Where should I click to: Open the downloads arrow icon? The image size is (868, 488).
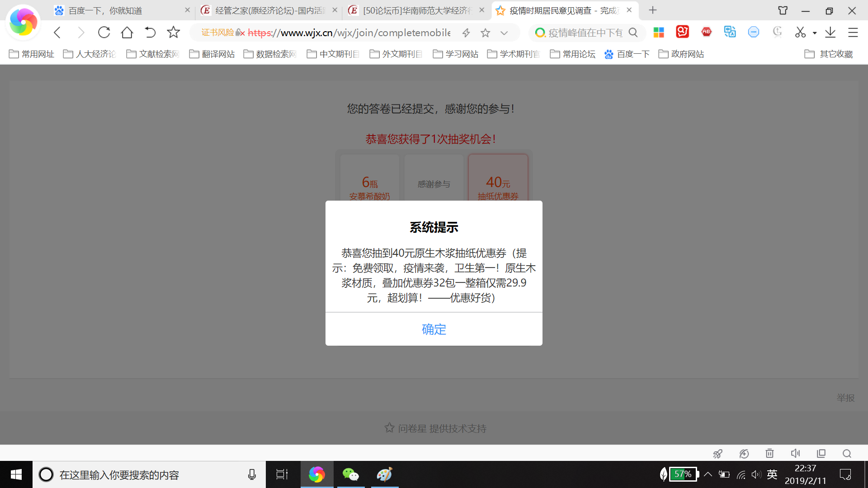[x=830, y=33]
